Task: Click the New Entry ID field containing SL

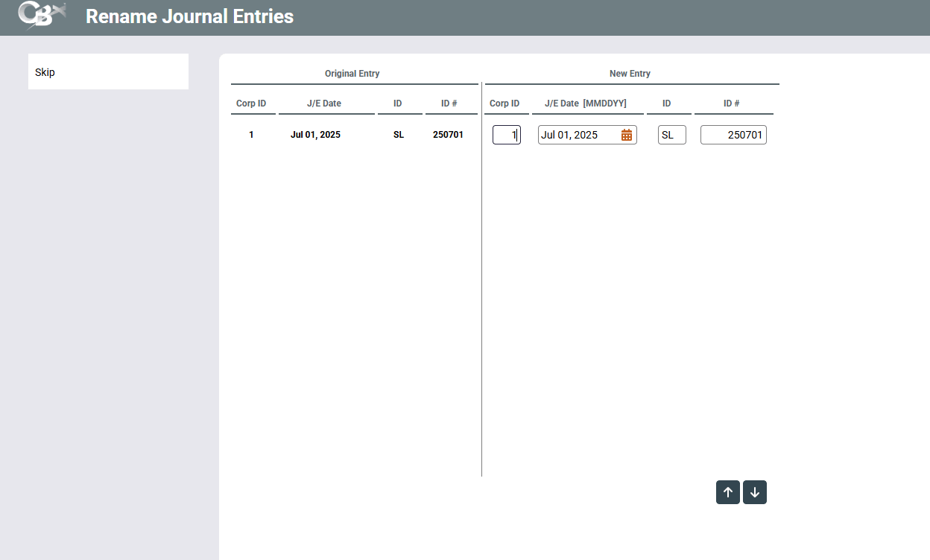Action: [x=671, y=135]
